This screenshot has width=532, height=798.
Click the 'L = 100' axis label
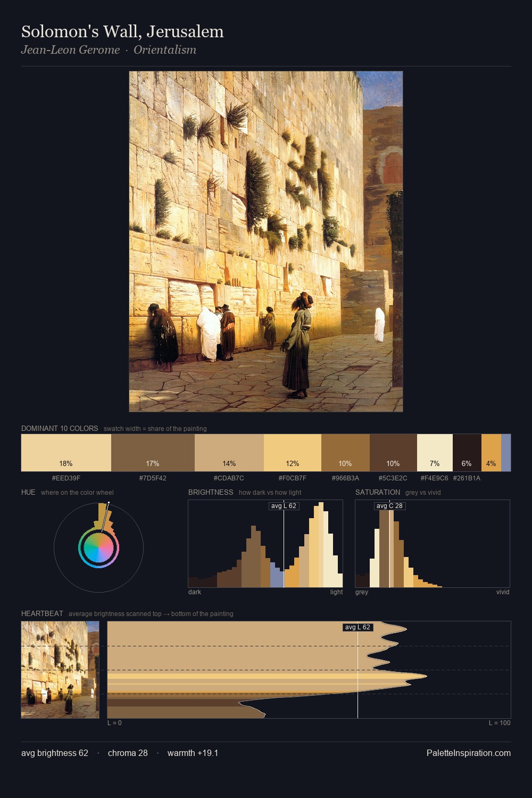point(500,723)
